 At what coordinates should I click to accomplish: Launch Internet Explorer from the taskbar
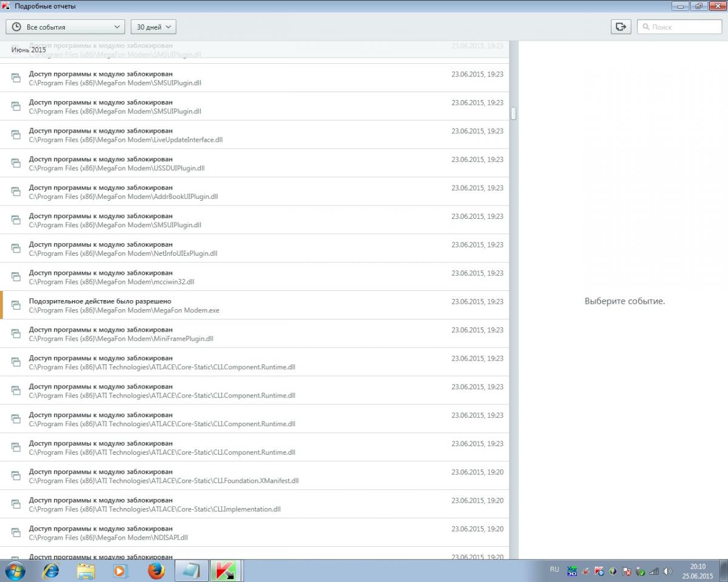coord(51,570)
